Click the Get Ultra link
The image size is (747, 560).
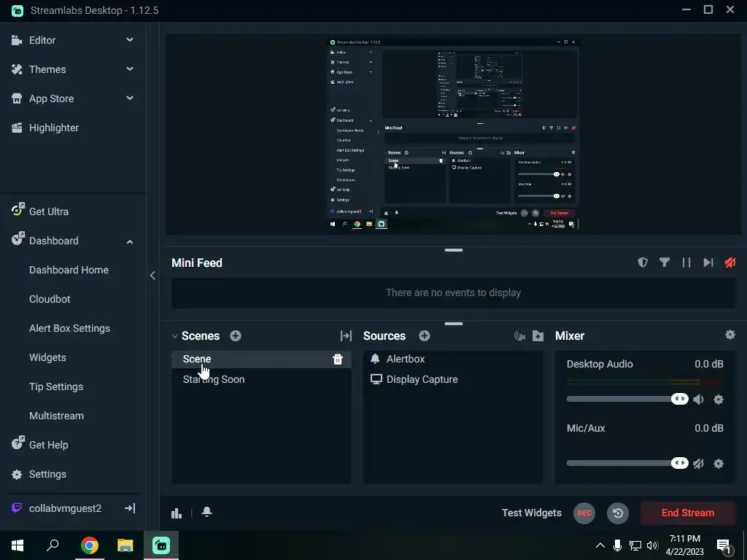[48, 211]
